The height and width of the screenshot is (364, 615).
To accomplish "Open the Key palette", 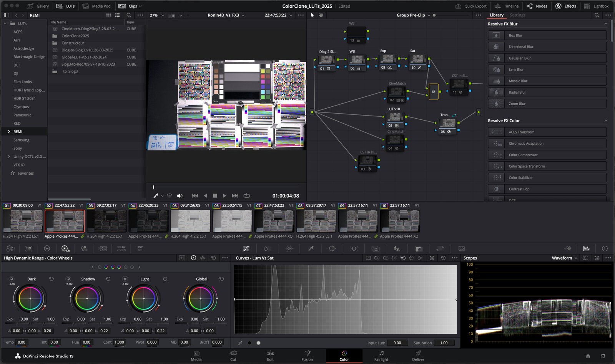I will tap(419, 248).
